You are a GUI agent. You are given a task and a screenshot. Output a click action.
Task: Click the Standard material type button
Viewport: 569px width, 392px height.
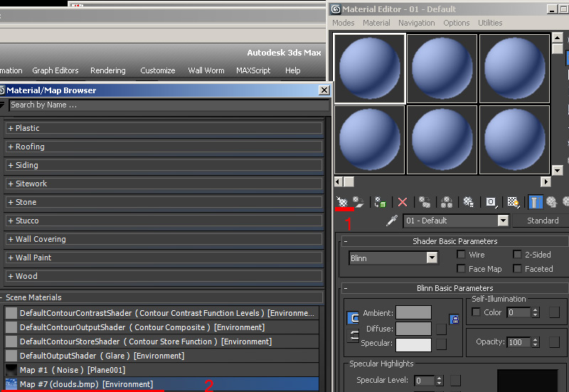point(542,221)
